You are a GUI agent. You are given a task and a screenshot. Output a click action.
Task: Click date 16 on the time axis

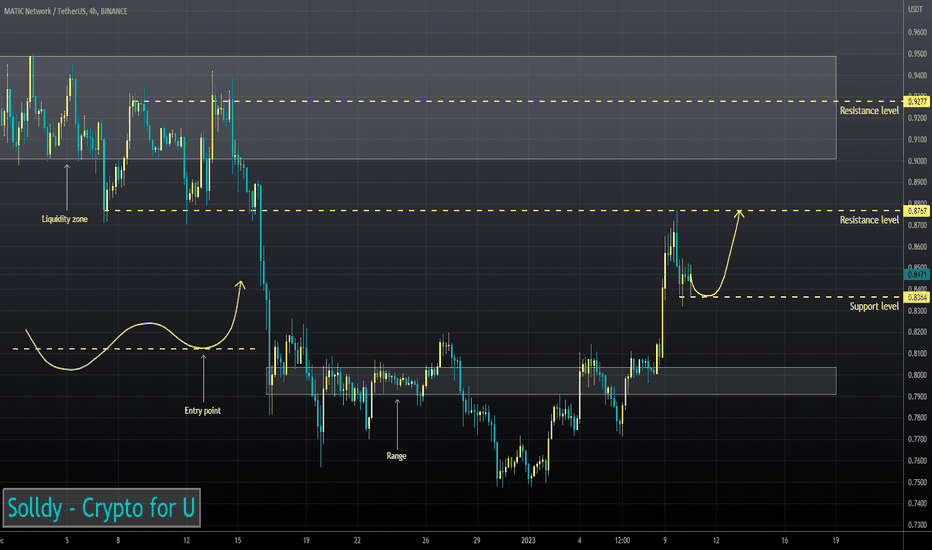tap(785, 540)
